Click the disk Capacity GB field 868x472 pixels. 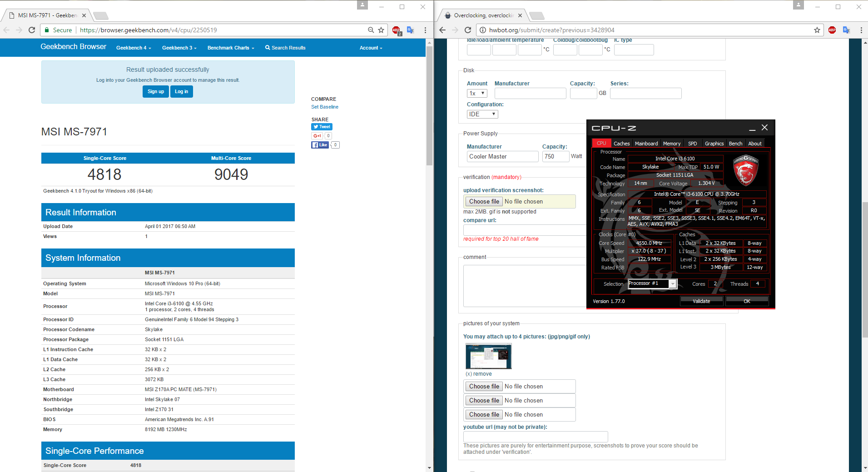coord(583,93)
